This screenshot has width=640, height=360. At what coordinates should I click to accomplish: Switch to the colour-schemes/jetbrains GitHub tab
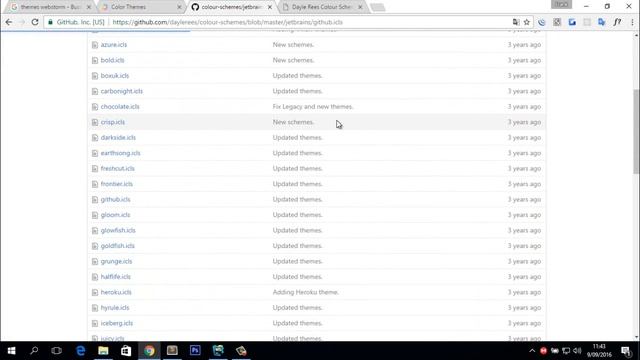pyautogui.click(x=231, y=7)
